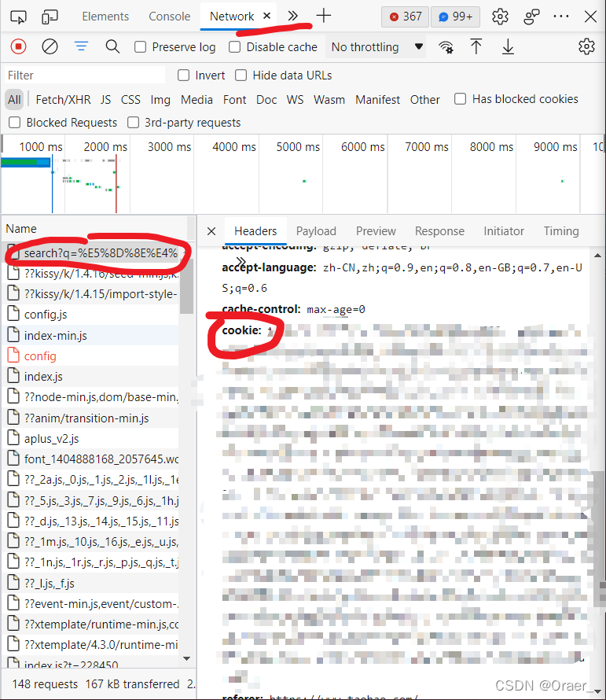Viewport: 606px width, 700px height.
Task: Filter by WS requests
Action: click(295, 99)
